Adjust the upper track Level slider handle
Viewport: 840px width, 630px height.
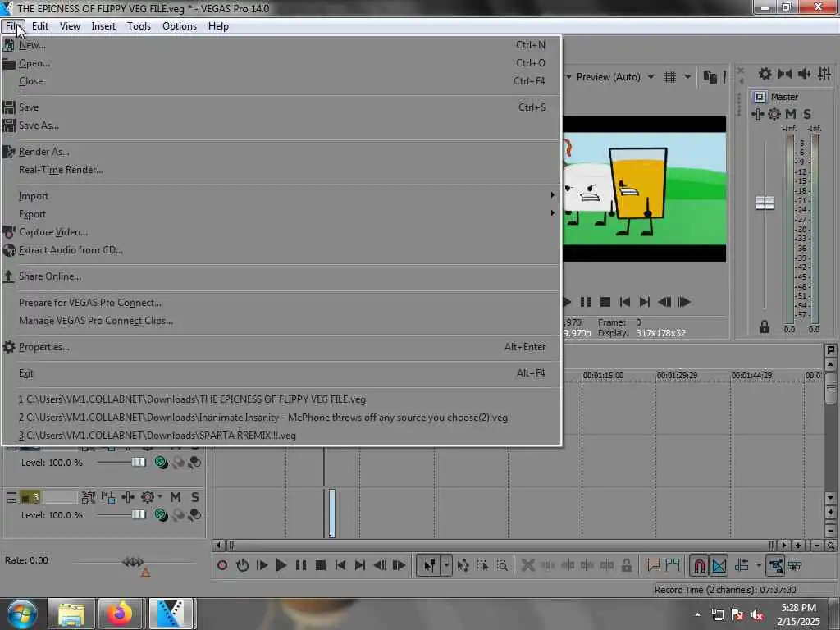point(138,463)
